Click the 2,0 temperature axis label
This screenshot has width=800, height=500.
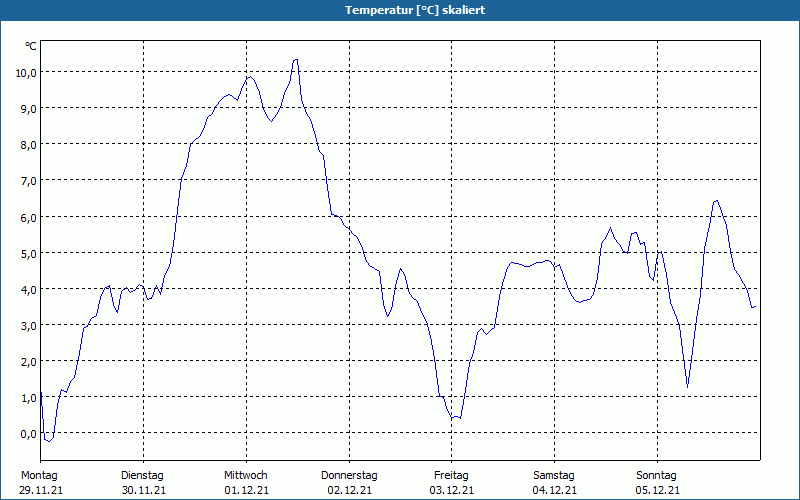[26, 361]
